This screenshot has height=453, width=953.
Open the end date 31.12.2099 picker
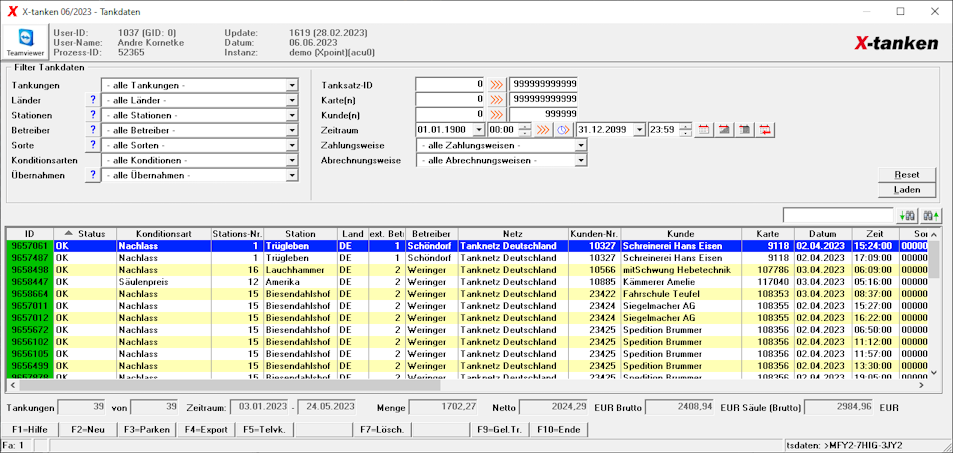(639, 130)
